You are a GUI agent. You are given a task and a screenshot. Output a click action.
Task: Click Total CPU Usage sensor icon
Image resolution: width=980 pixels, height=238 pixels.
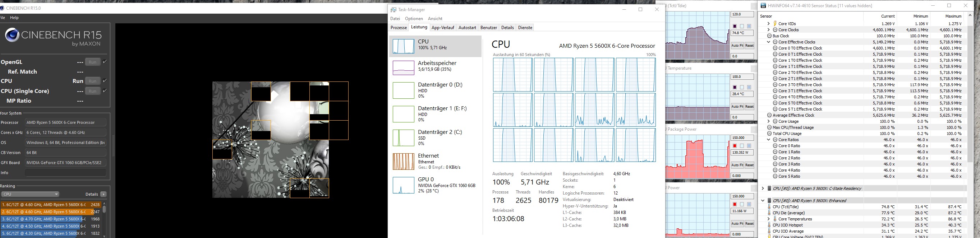coord(769,134)
